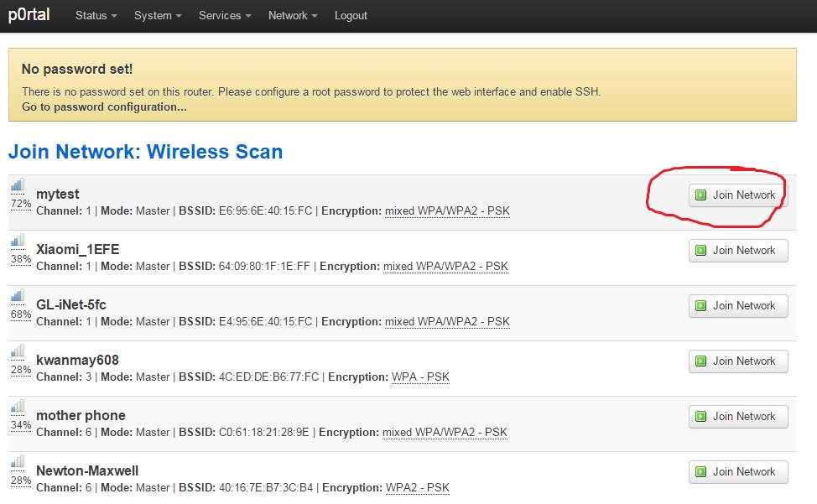Click the signal strength icon for mytest
817x504 pixels.
point(17,184)
